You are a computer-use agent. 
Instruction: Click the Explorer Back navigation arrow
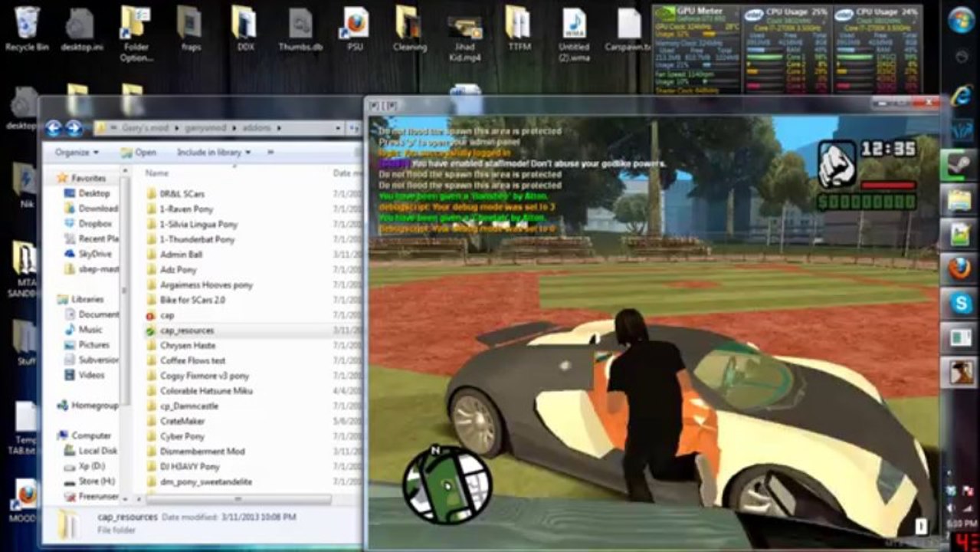point(53,128)
